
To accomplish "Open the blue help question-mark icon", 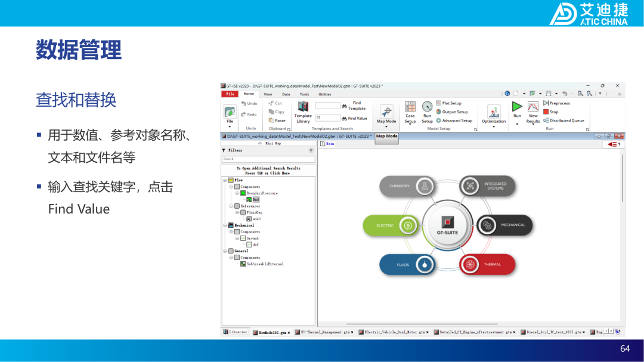I will point(507,94).
